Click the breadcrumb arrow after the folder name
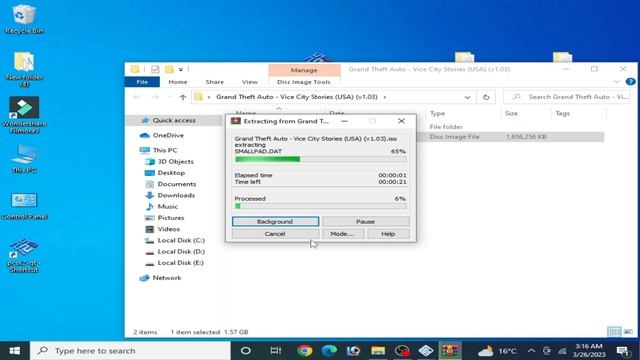The height and width of the screenshot is (360, 640). coord(384,97)
